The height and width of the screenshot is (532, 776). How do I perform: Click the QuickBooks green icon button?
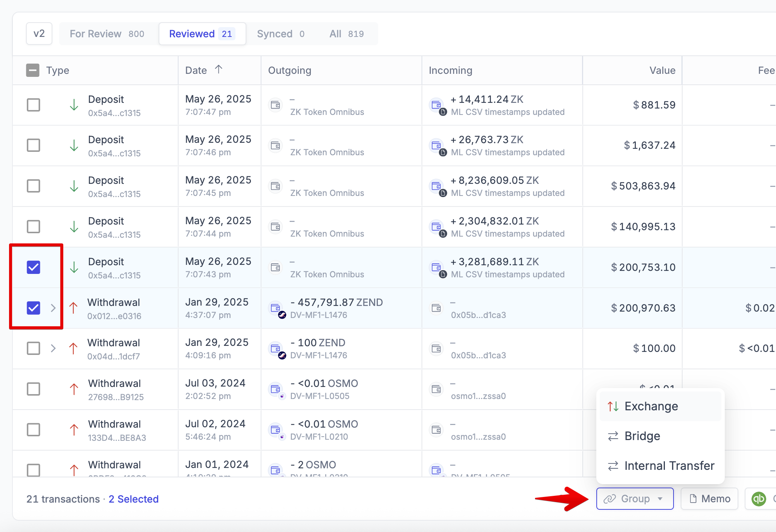click(x=759, y=499)
